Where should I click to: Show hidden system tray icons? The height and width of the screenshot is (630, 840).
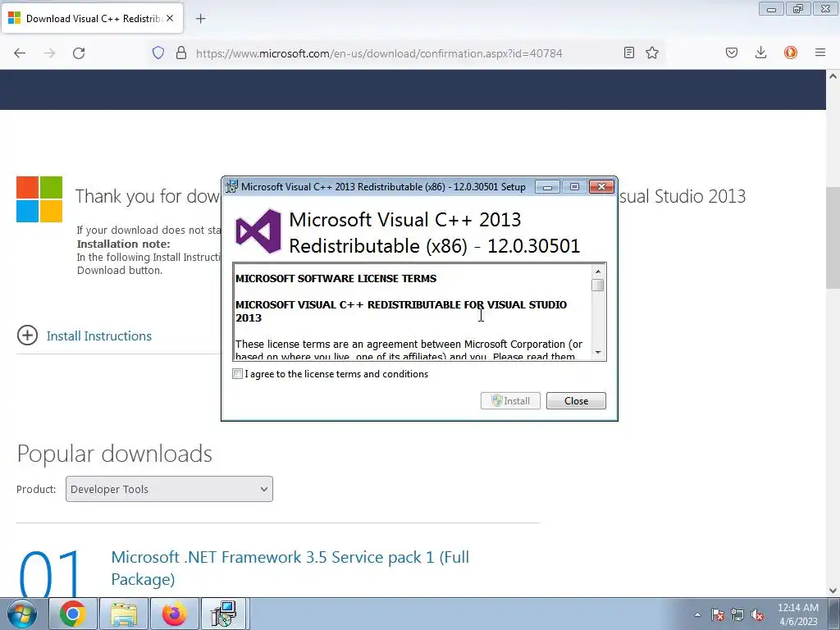(697, 614)
